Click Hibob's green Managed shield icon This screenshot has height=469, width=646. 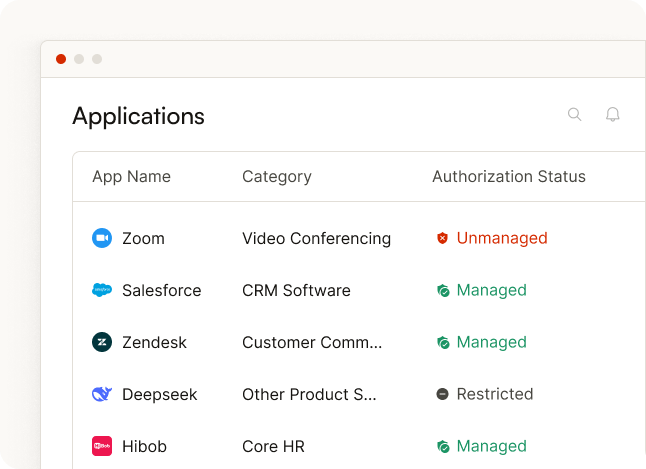tap(443, 446)
